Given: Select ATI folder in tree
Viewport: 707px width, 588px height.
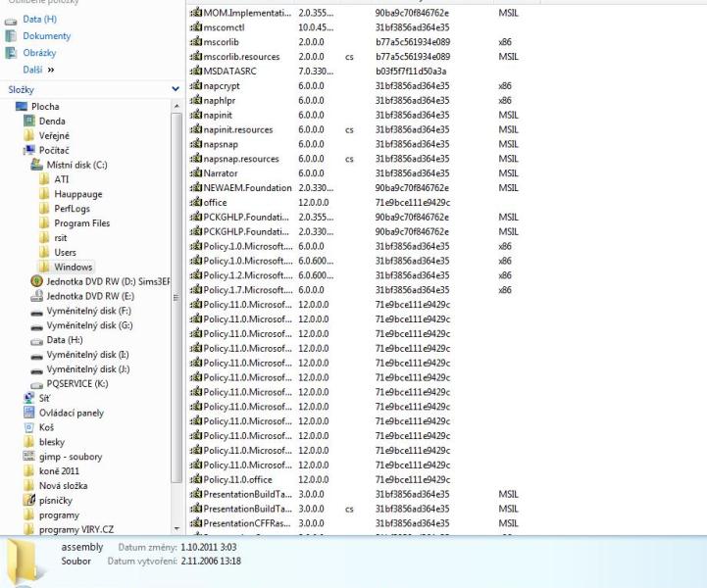Looking at the screenshot, I should [62, 179].
